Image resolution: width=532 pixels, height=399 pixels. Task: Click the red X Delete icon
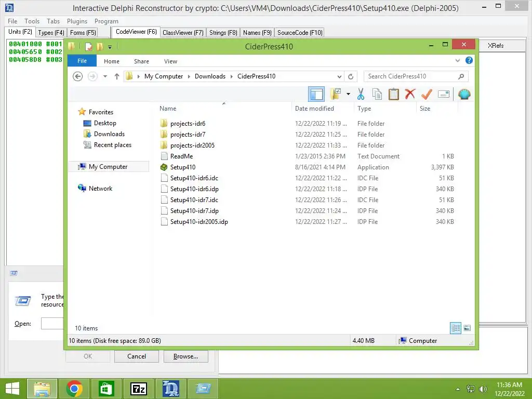point(410,94)
